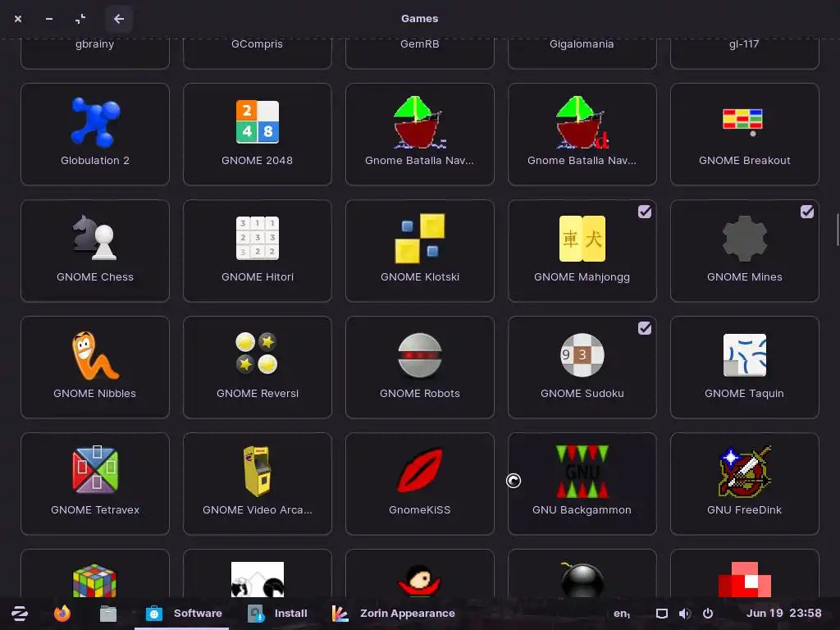This screenshot has width=840, height=630.
Task: Switch to Zorin Appearance in the taskbar
Action: 393,614
